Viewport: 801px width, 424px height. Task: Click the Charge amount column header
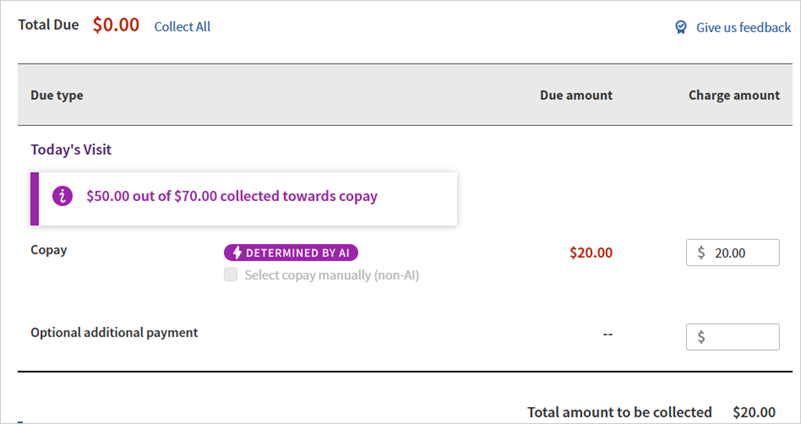(x=733, y=96)
